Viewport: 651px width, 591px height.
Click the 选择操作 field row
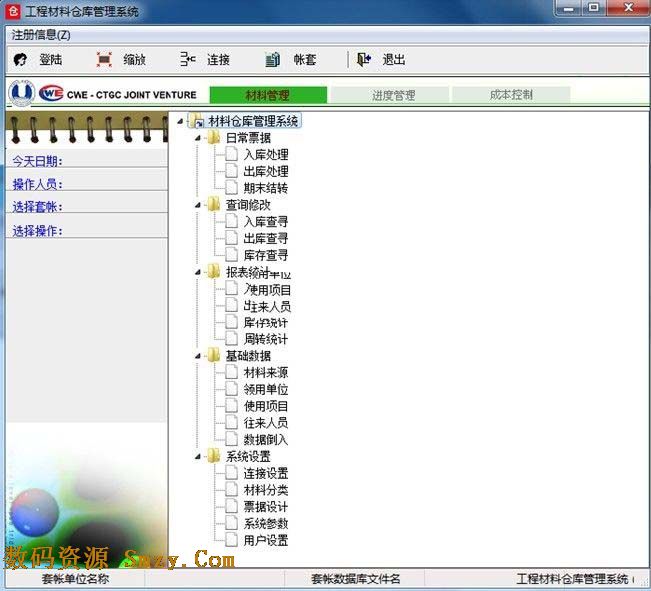[x=87, y=227]
